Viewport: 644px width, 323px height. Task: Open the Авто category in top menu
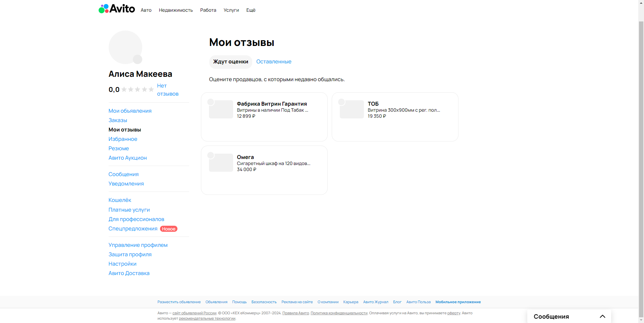[146, 10]
